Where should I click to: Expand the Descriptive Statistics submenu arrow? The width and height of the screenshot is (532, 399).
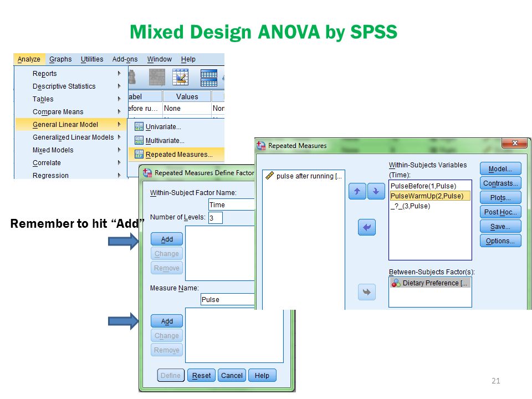pos(119,86)
